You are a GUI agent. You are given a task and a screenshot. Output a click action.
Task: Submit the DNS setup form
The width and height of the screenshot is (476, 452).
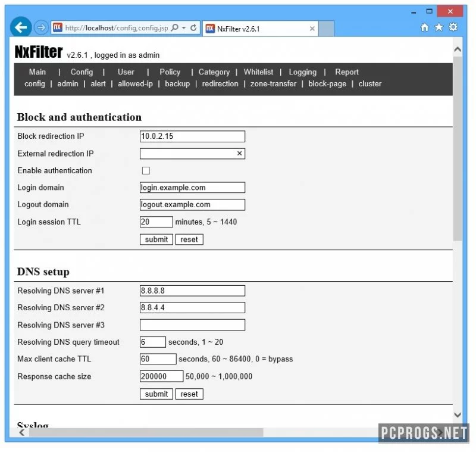(156, 394)
